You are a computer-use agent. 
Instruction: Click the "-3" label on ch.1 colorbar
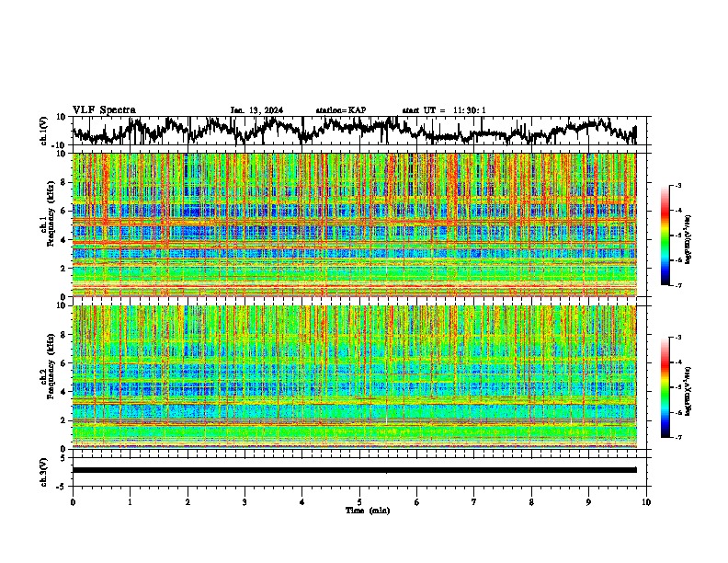pos(678,185)
